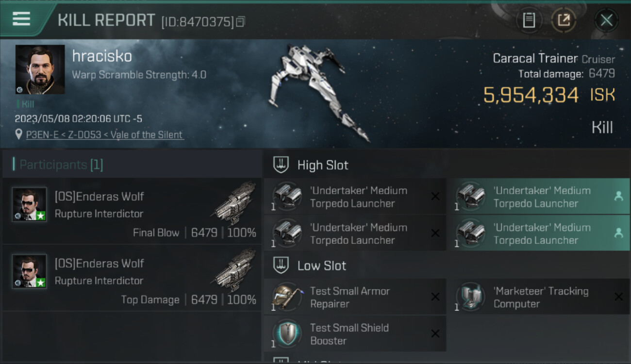The height and width of the screenshot is (364, 631).
Task: Collapse the Low Slot section
Action: (x=281, y=265)
